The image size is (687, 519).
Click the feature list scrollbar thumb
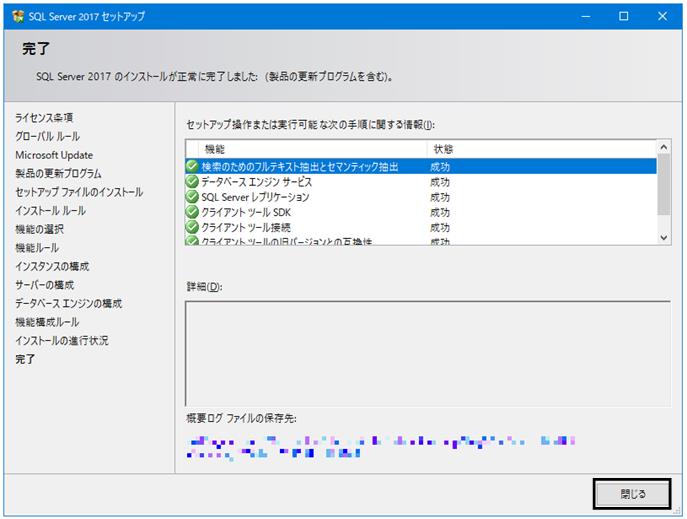663,184
